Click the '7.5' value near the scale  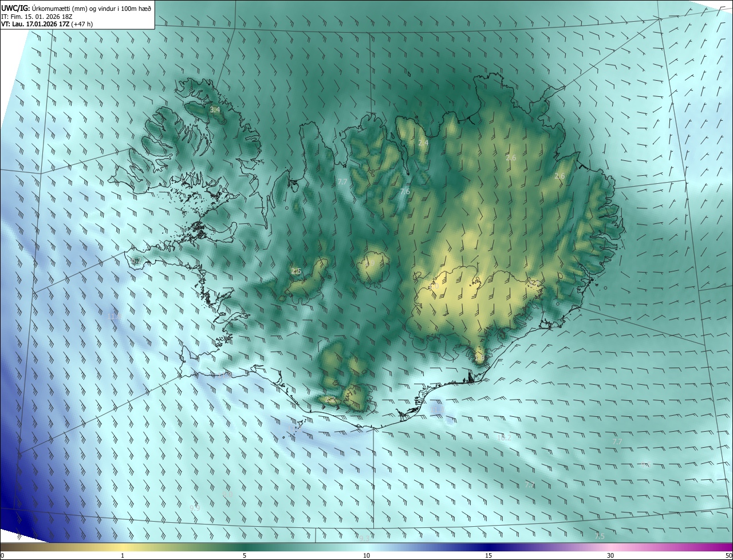point(600,537)
